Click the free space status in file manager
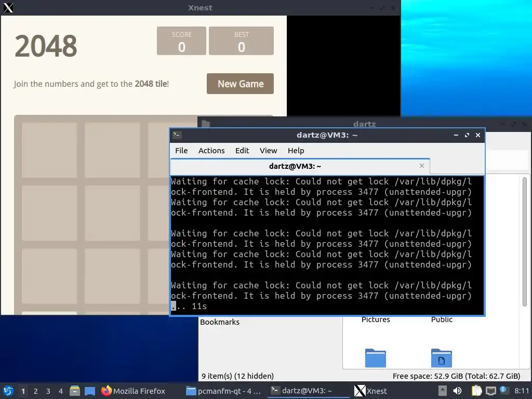Viewport: 532px width, 399px height. 456,376
